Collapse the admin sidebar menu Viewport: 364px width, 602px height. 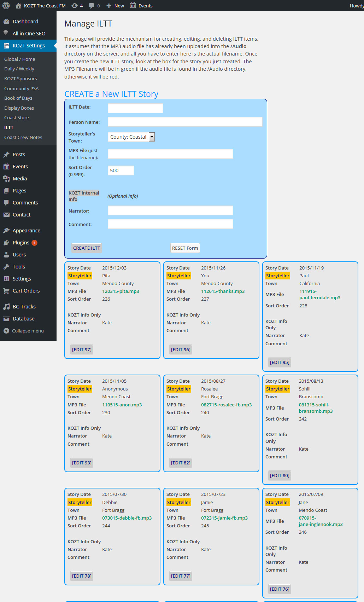pos(24,331)
